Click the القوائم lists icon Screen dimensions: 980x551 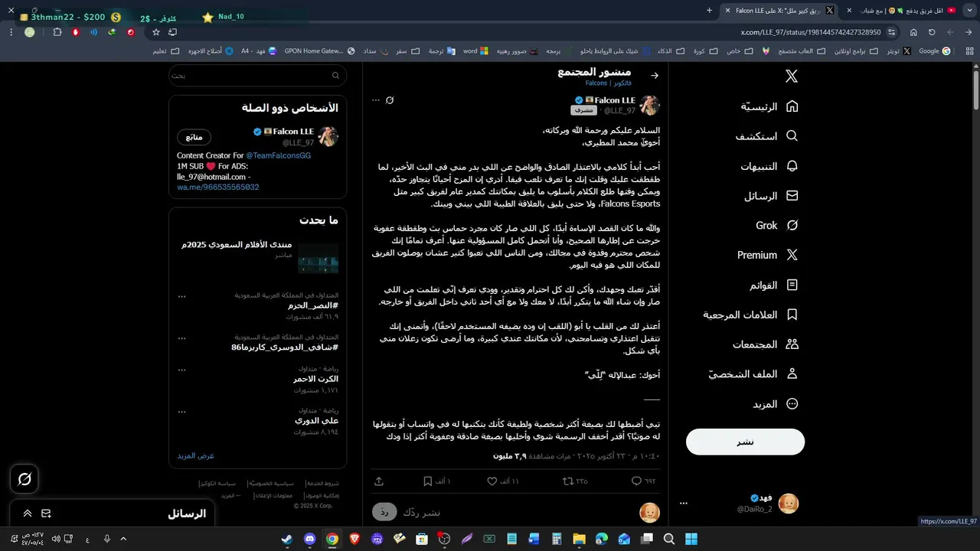click(792, 285)
